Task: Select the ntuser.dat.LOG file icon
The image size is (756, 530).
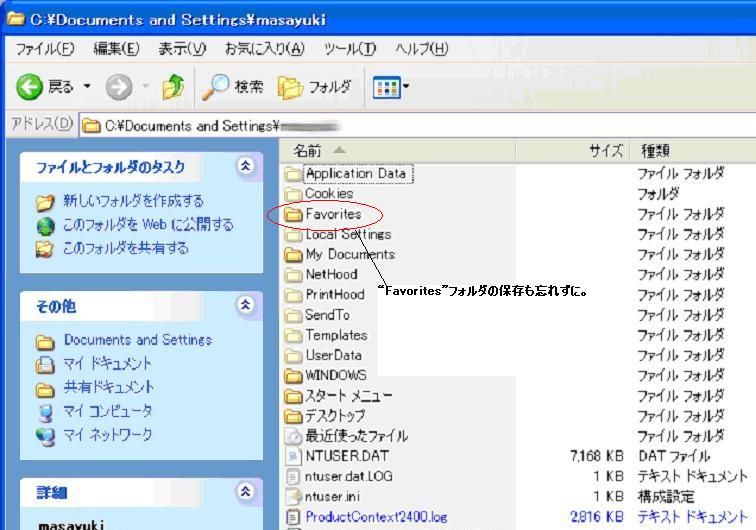Action: [293, 476]
